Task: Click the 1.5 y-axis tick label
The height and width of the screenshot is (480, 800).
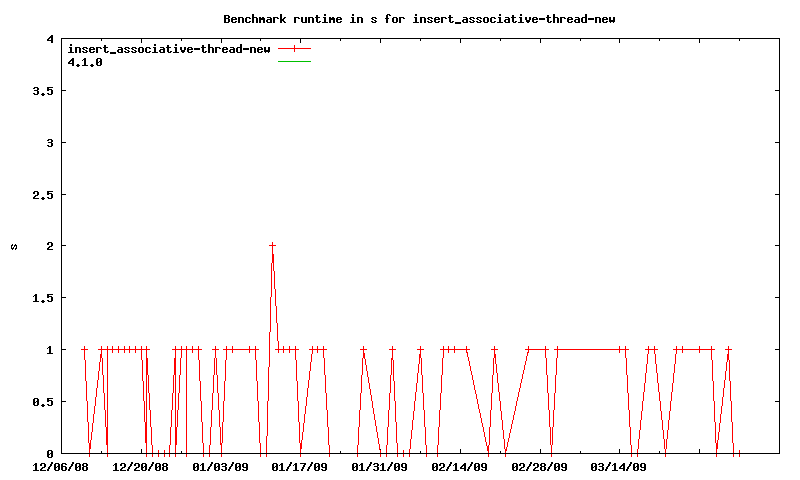Action: click(43, 298)
